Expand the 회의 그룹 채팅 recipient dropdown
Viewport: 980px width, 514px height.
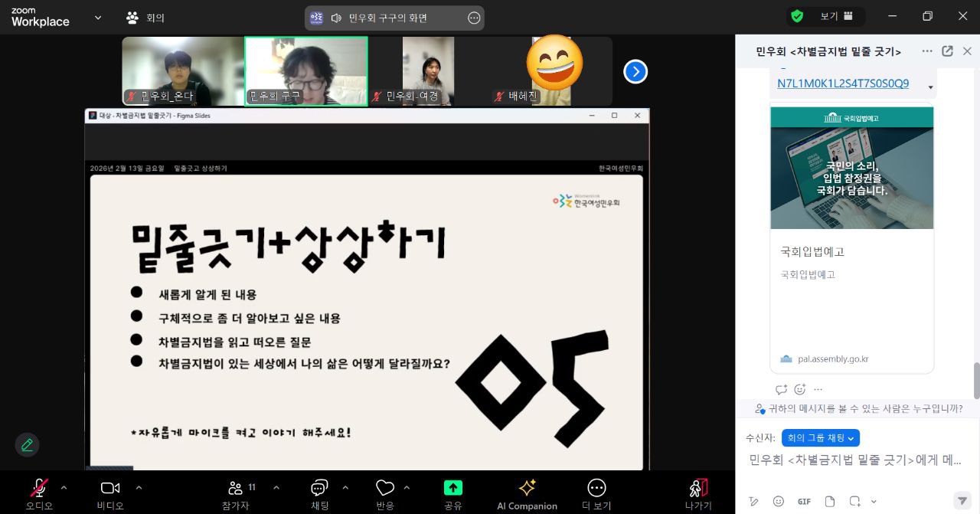(x=819, y=438)
